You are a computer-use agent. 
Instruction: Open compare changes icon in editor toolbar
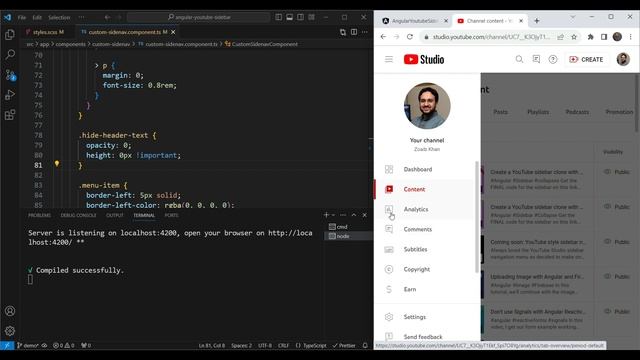[x=343, y=32]
